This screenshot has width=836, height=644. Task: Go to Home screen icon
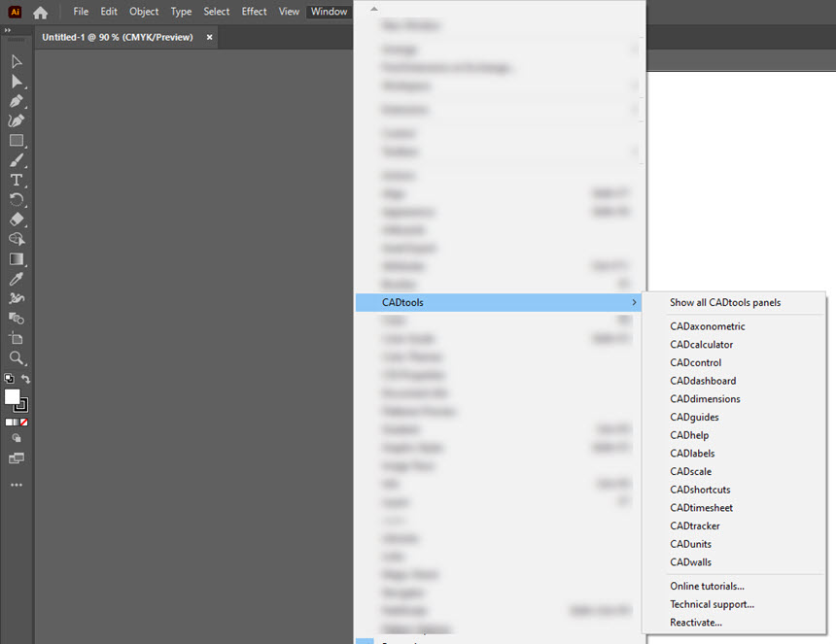41,12
